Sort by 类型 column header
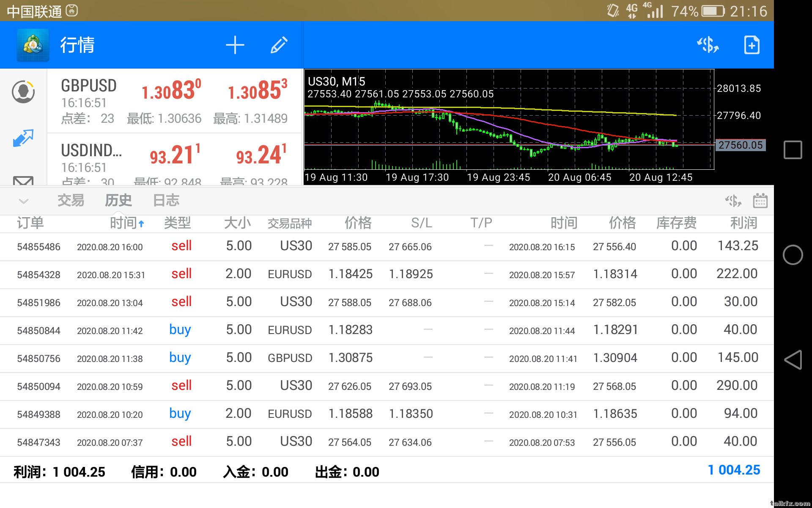Image resolution: width=812 pixels, height=508 pixels. coord(178,223)
